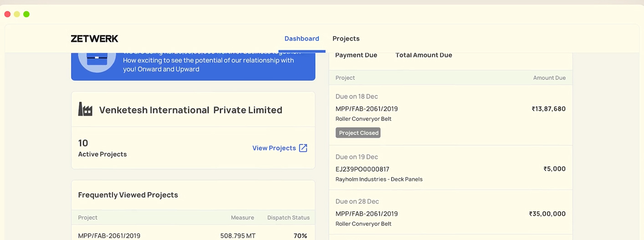The image size is (644, 240).
Task: Click the ₹35,00,000 amount due
Action: tap(547, 214)
